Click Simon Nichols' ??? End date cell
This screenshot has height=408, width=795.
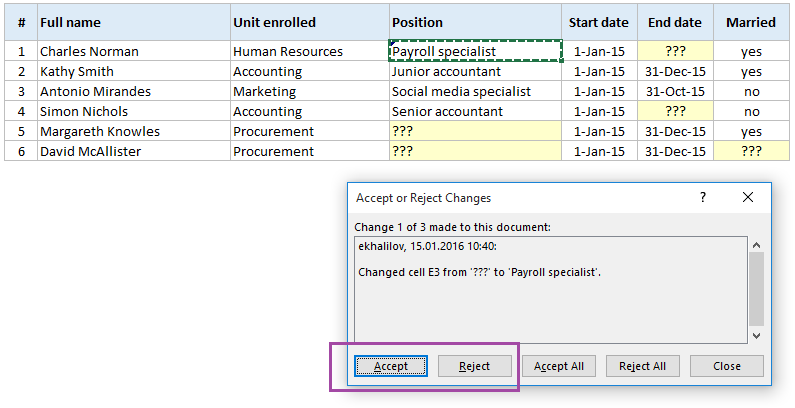pyautogui.click(x=675, y=111)
